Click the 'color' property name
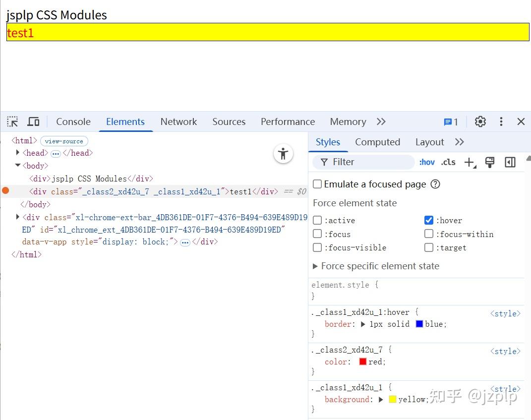 pyautogui.click(x=336, y=362)
